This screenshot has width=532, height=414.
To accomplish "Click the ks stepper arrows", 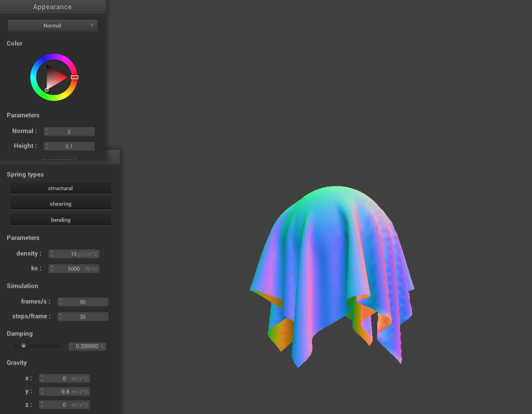I will coord(52,269).
